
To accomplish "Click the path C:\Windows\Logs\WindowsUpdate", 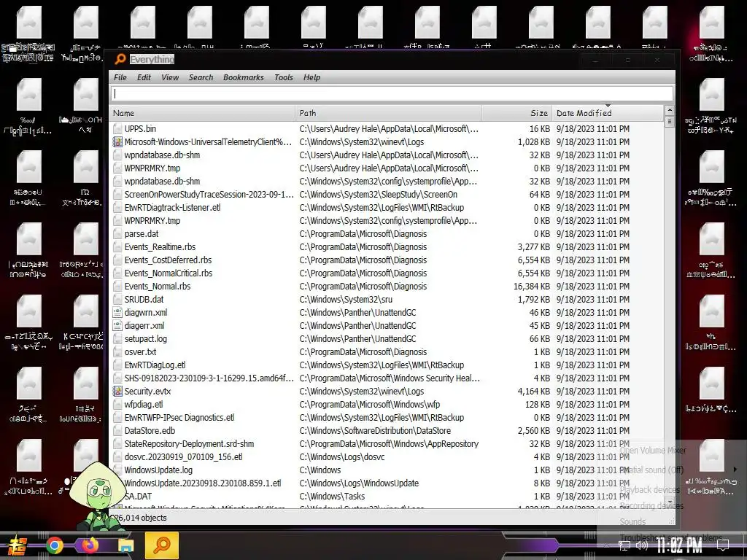I will (x=359, y=483).
